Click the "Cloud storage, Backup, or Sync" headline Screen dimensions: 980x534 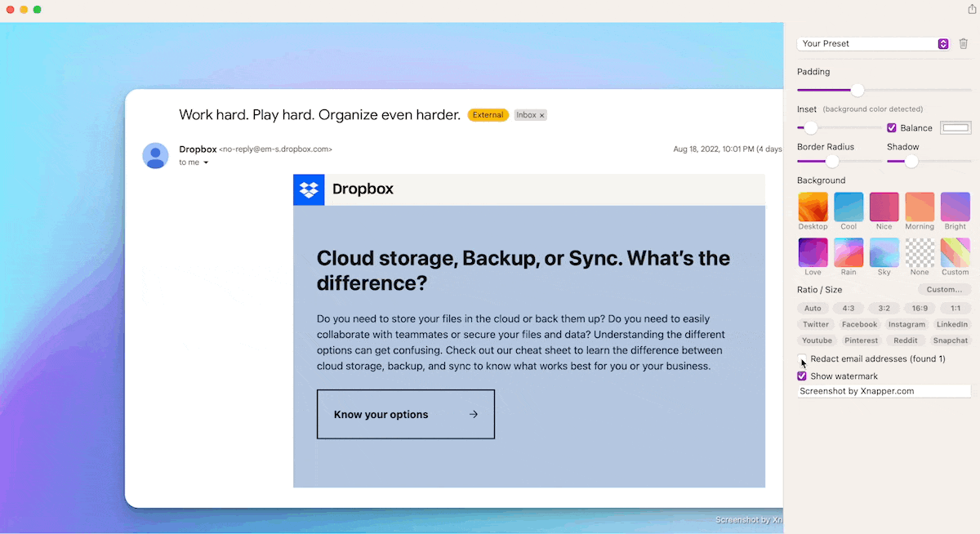[x=523, y=270]
